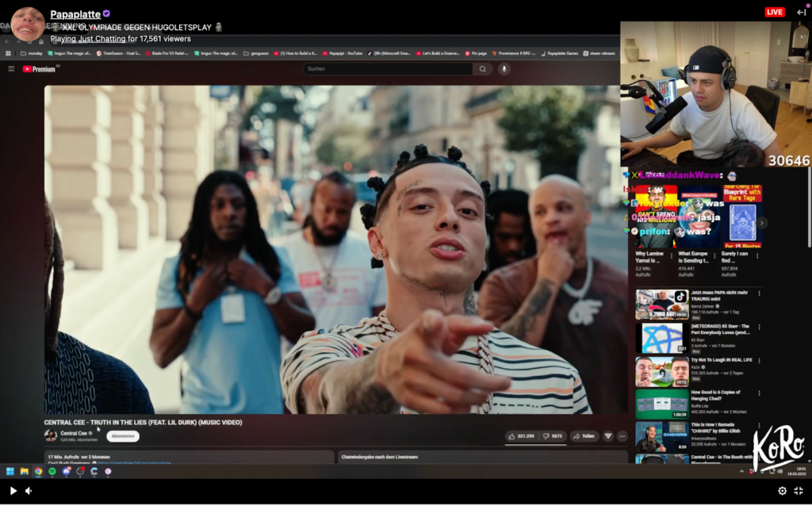Open the 'Papapipi - YouTube' bookmark
Screen dimensions: 812x514
[343, 53]
